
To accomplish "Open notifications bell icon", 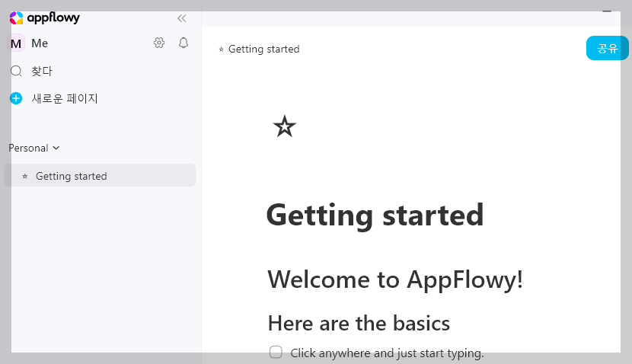I will click(x=184, y=43).
